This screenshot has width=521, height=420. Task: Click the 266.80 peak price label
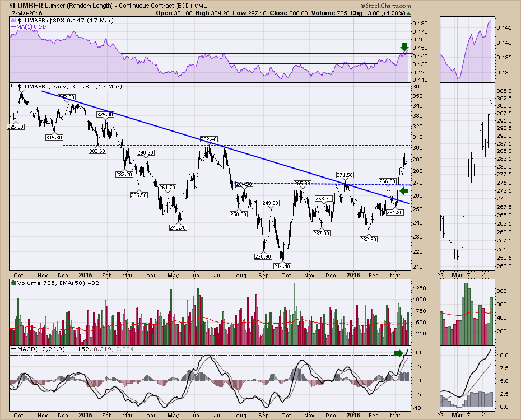388,181
